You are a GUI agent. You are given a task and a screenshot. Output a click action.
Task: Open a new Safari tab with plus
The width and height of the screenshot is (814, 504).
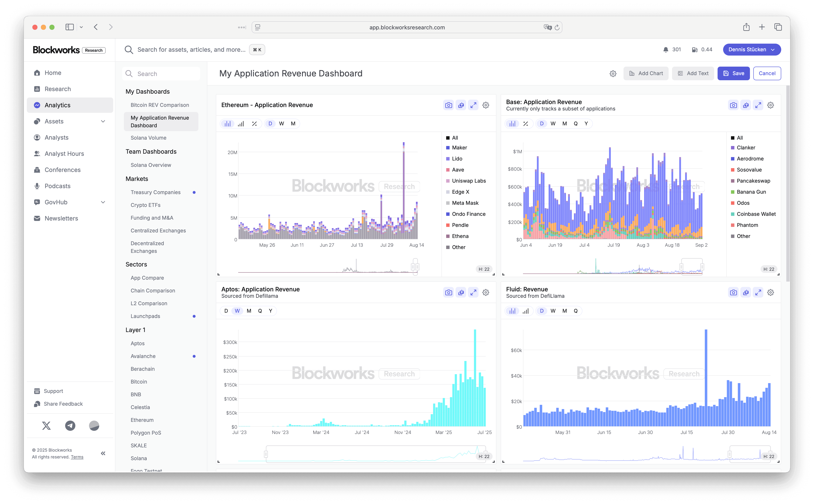(762, 27)
